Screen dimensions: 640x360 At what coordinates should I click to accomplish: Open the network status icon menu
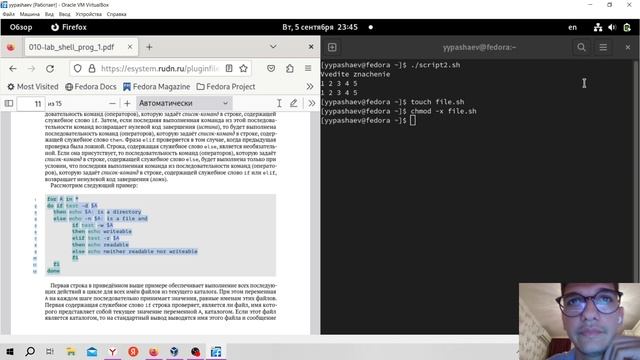[598, 27]
